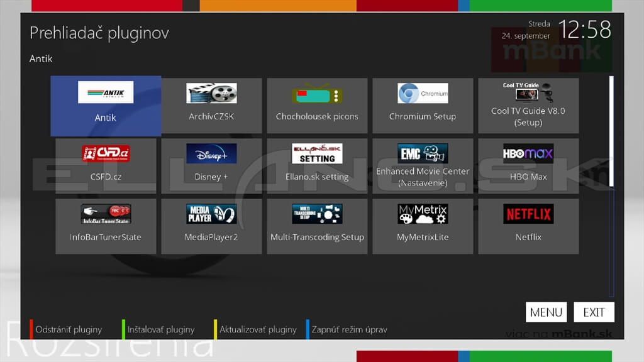
Task: Click the blue bar beside Zapnúť režim
Action: 307,329
